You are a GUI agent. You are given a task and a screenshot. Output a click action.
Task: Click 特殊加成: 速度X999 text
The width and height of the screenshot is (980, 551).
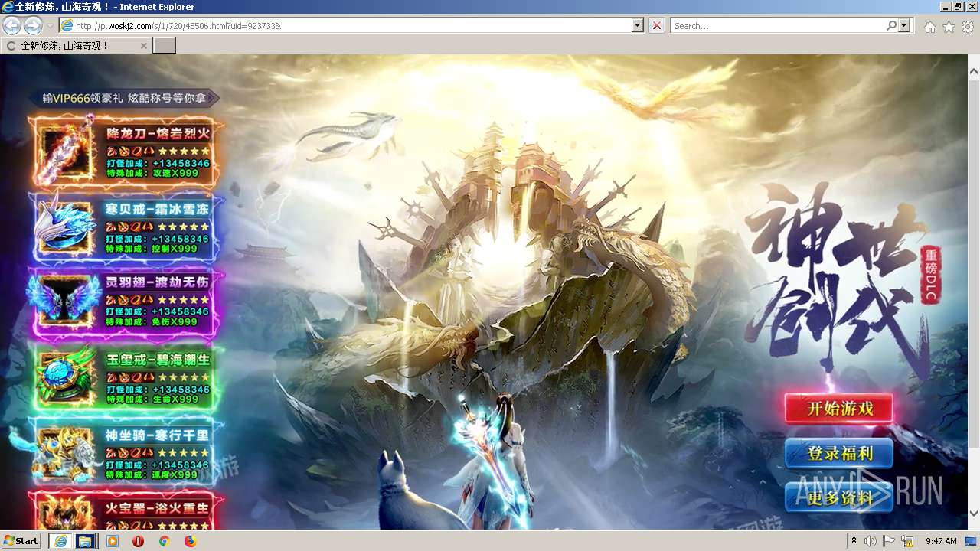[152, 474]
